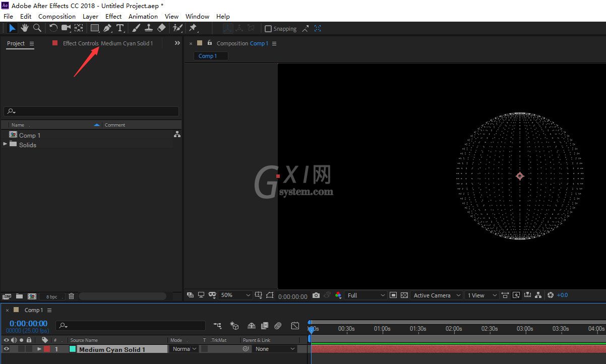The width and height of the screenshot is (606, 364).
Task: Click the Reset Exposure icon
Action: [x=551, y=295]
